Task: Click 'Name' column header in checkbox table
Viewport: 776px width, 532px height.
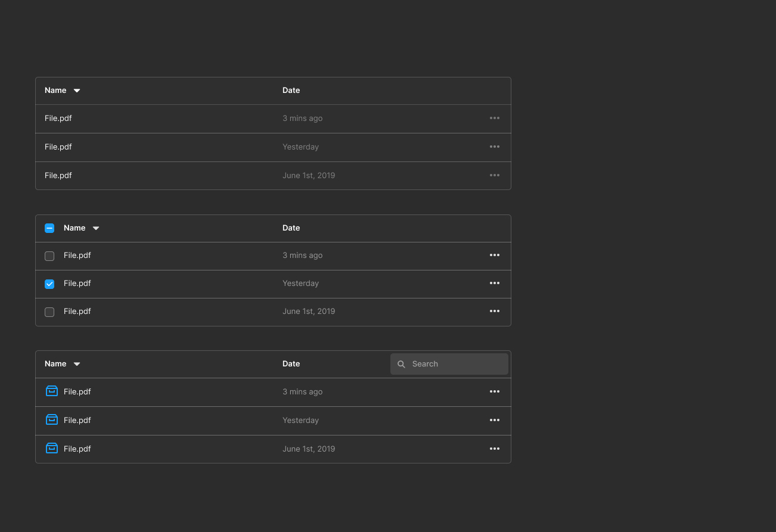Action: 75,228
